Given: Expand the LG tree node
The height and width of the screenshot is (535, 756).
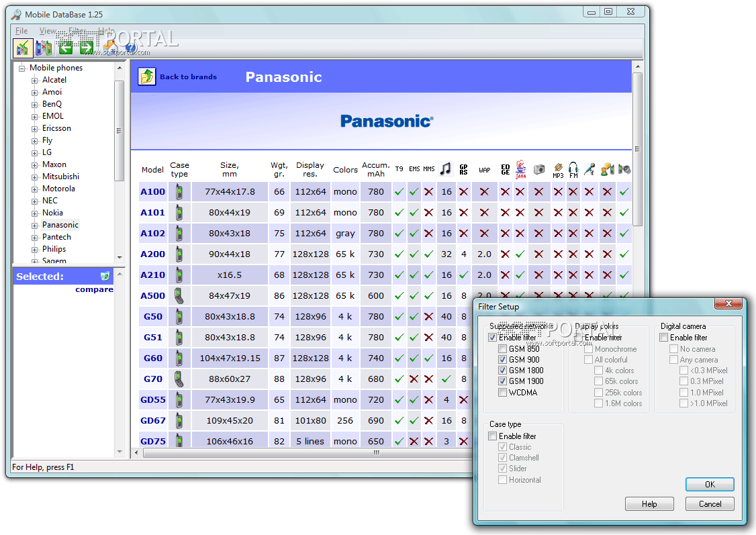Looking at the screenshot, I should click(x=34, y=153).
